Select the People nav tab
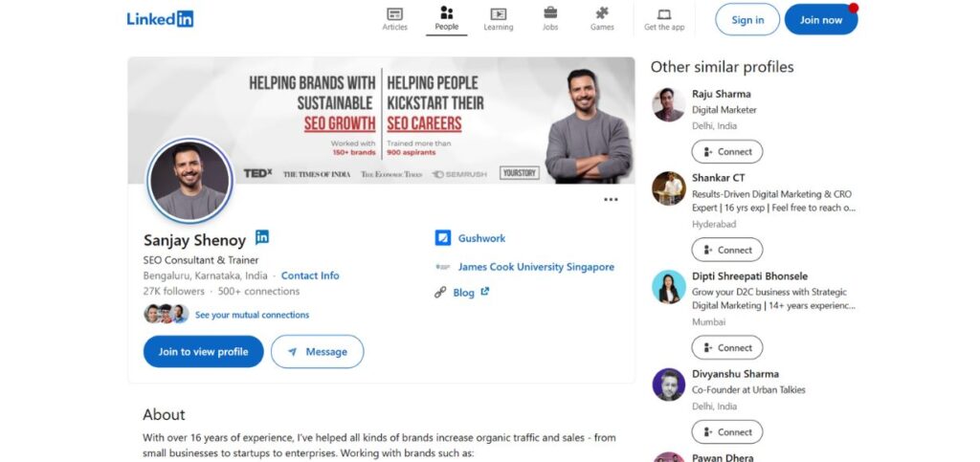 point(446,19)
